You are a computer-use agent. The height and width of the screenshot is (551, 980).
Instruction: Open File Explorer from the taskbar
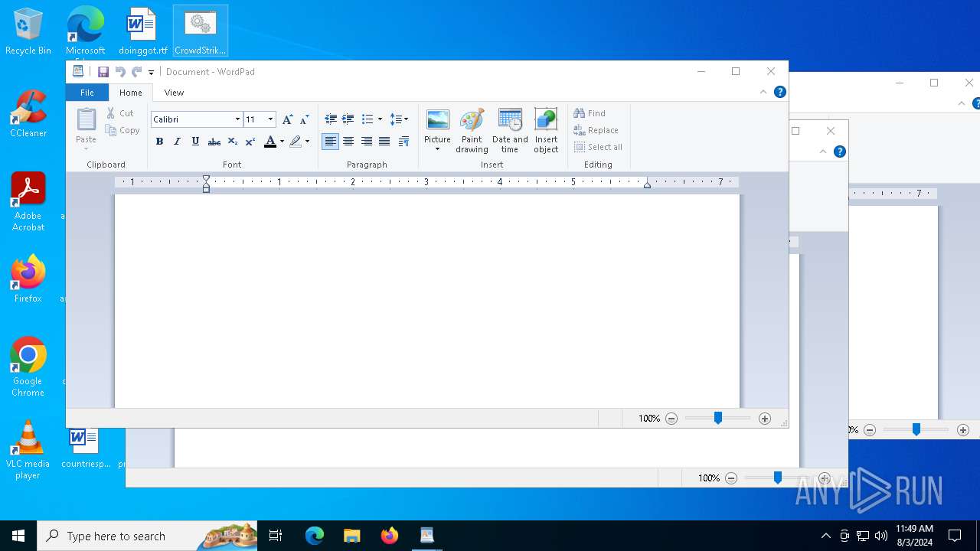(352, 536)
